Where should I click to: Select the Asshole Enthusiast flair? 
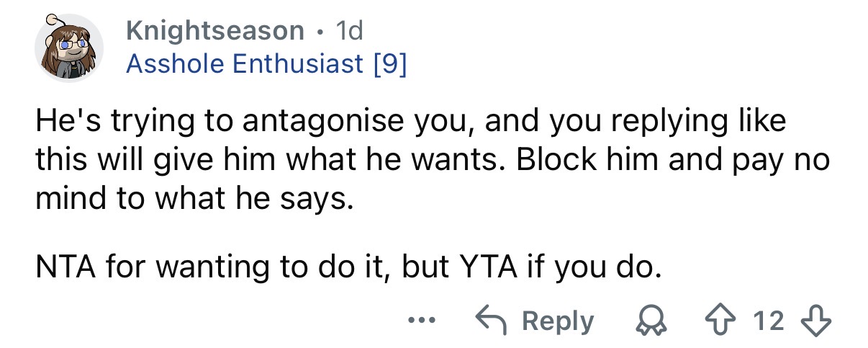[x=245, y=64]
